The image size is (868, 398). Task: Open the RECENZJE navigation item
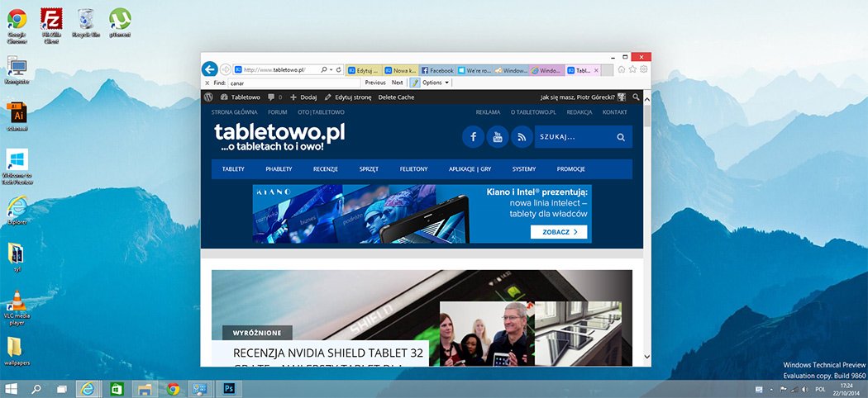point(326,169)
